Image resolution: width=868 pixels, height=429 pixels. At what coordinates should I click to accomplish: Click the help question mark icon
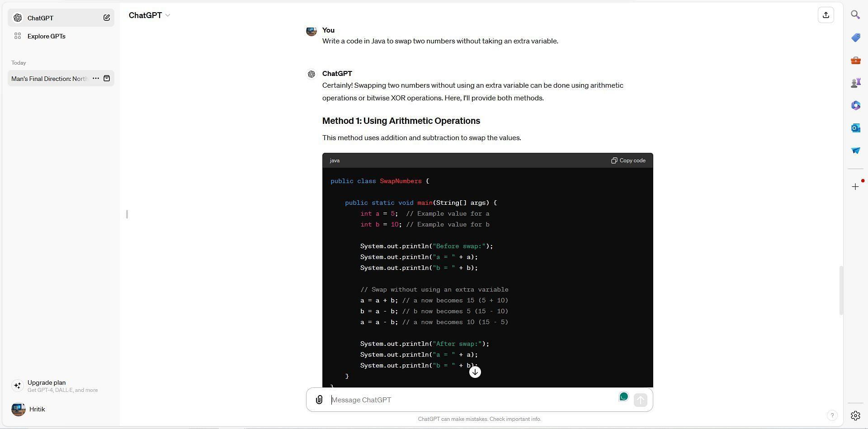pos(832,415)
